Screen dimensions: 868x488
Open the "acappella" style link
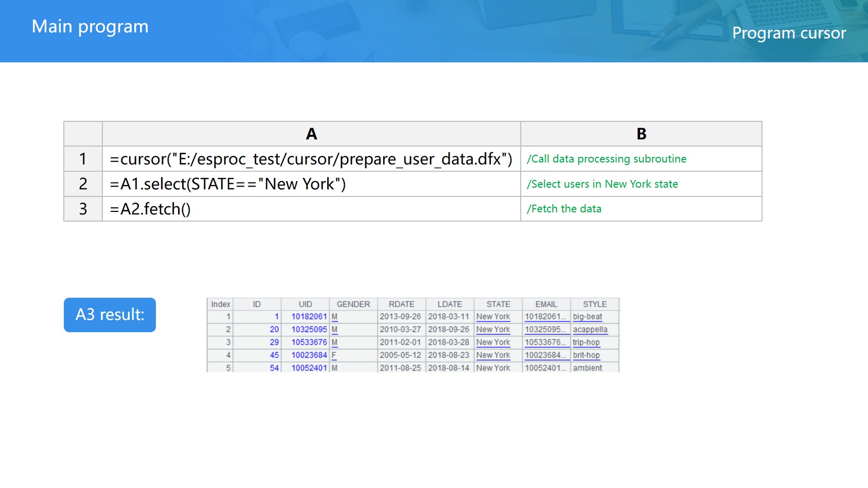tap(590, 330)
